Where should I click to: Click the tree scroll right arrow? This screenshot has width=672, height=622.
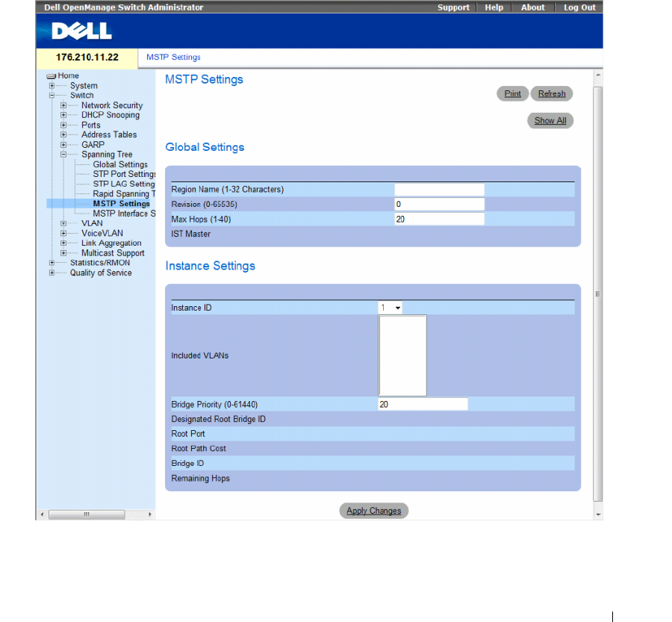tap(149, 514)
